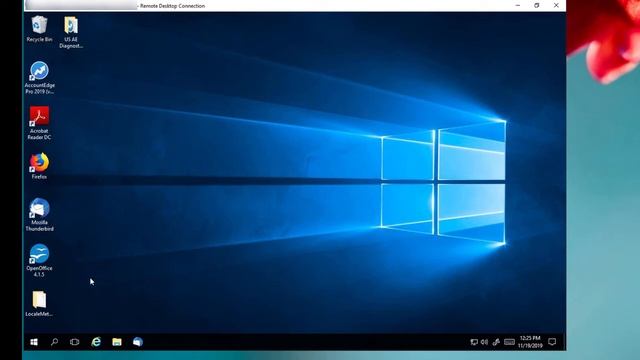Close the Remote Desktop Connection window
640x360 pixels.
(556, 6)
